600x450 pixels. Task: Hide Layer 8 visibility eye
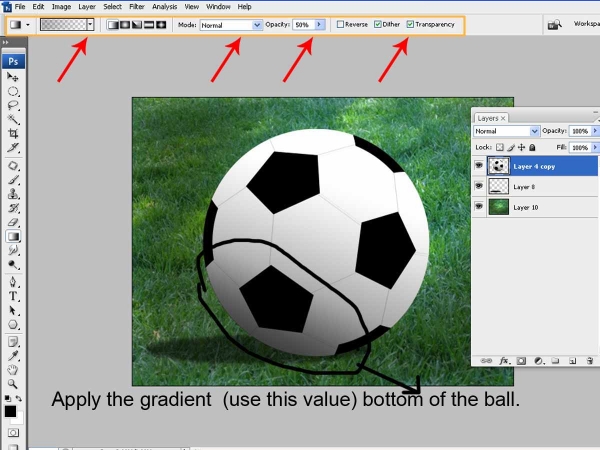pos(479,186)
